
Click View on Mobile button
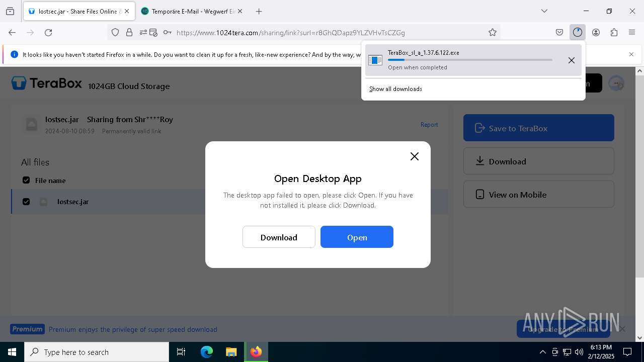(x=538, y=194)
